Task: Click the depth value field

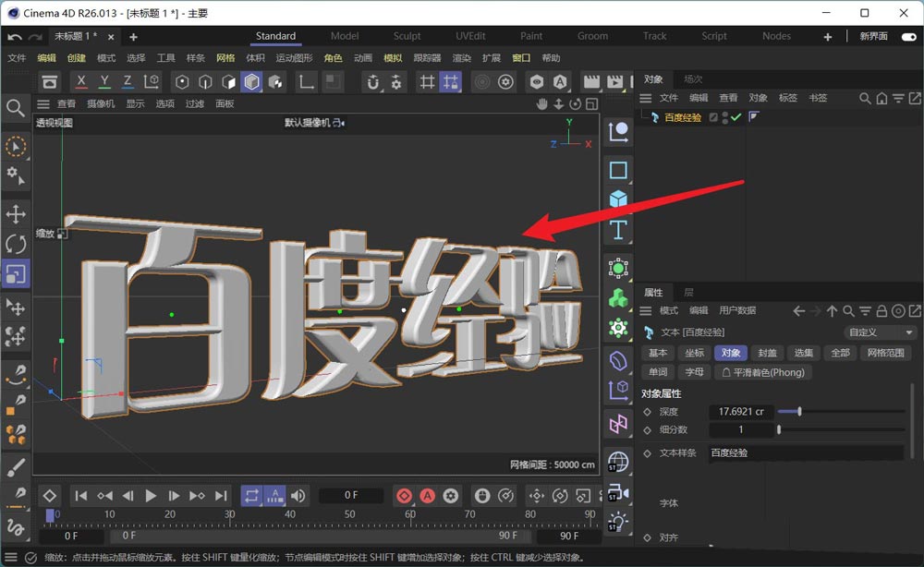Action: (741, 412)
